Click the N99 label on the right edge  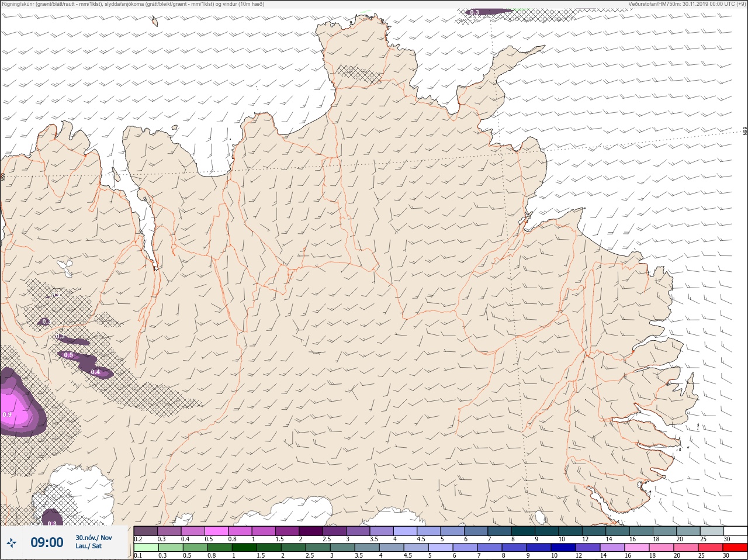coord(745,132)
